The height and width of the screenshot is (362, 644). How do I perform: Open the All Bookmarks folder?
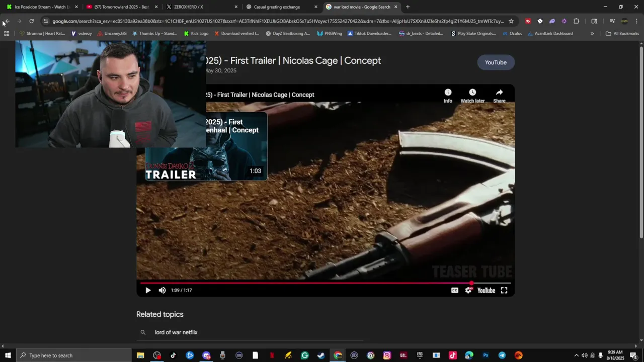point(622,34)
